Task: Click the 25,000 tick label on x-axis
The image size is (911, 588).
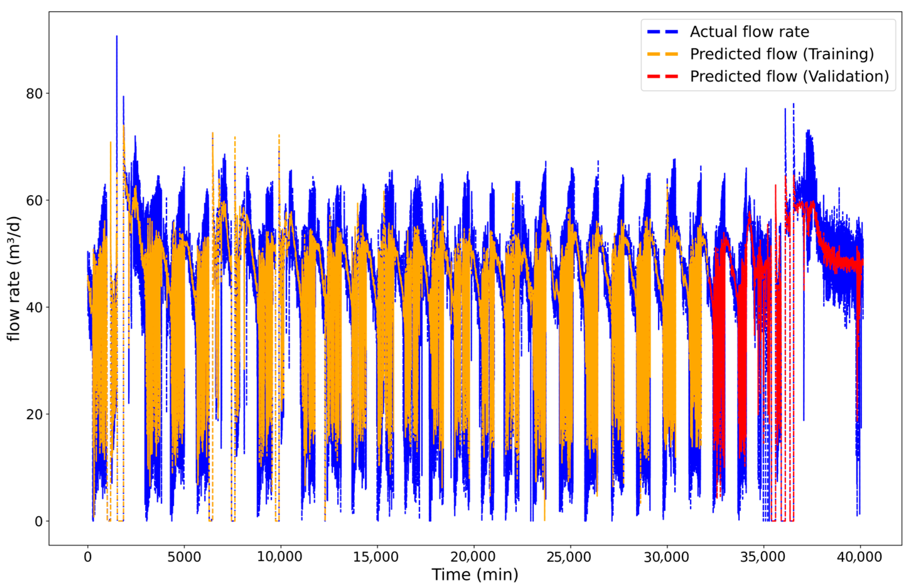Action: 570,557
